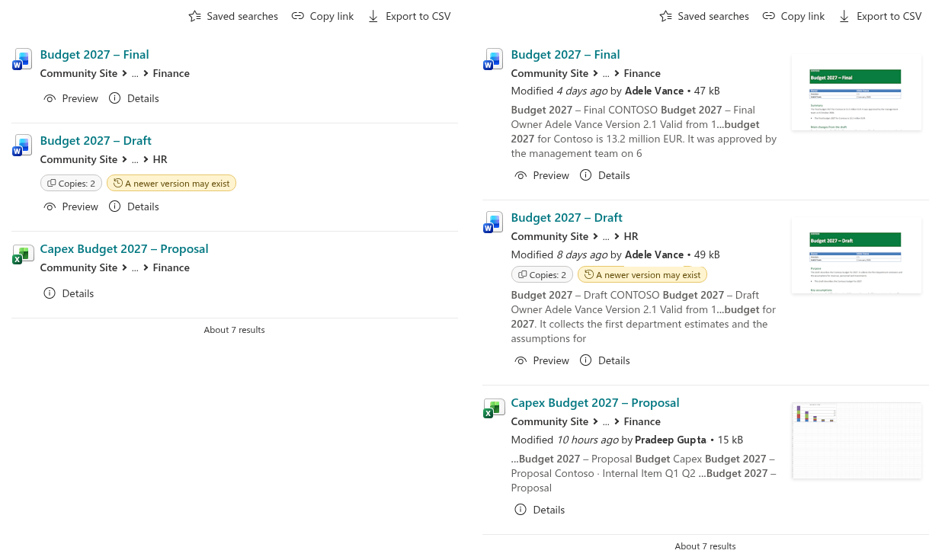Open Capex Budget 2027 – Proposal in compact pane
The height and width of the screenshot is (560, 945).
click(x=124, y=249)
